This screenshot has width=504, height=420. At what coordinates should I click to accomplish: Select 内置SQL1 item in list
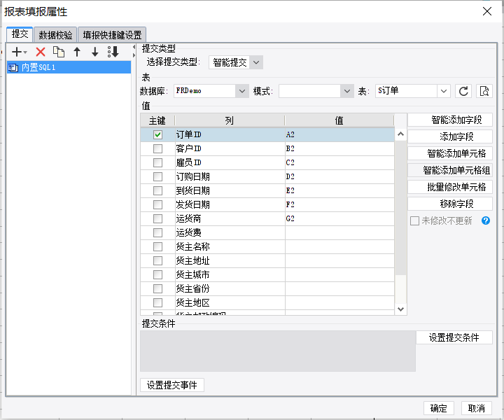[69, 67]
